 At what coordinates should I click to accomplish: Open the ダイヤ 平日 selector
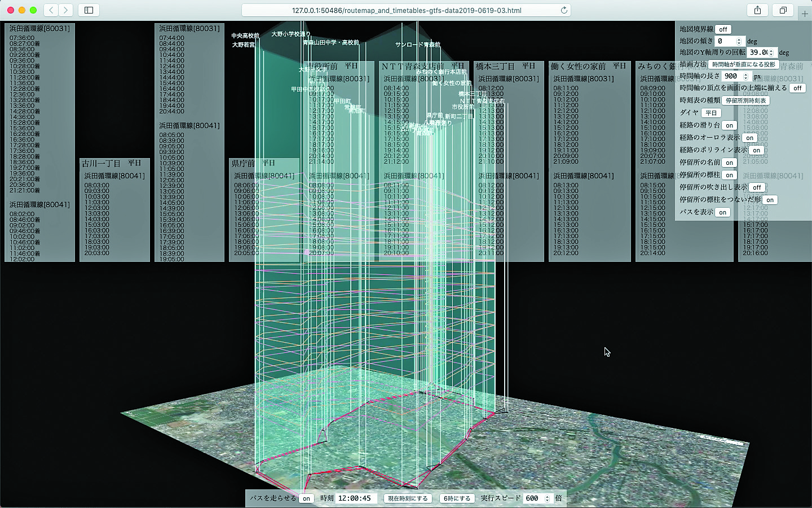[x=711, y=113]
